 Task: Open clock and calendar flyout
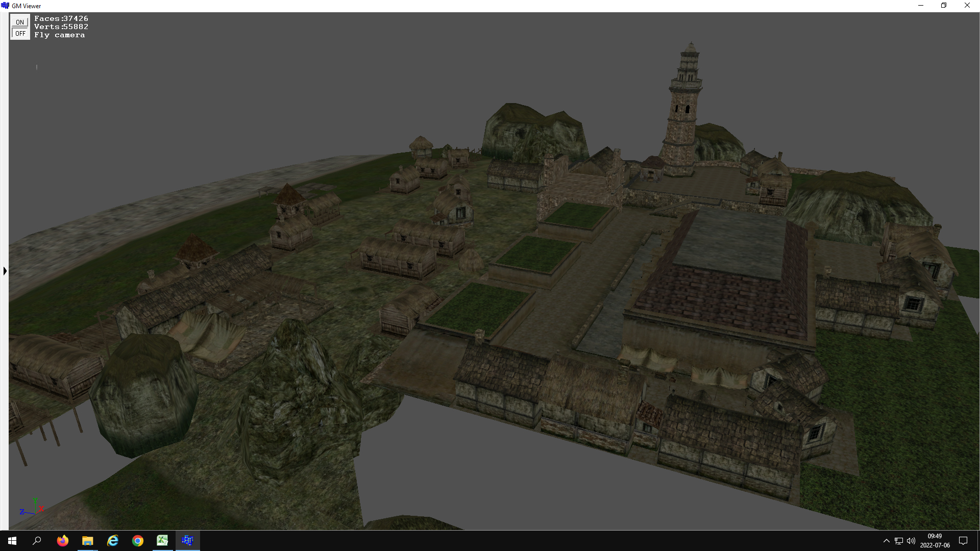935,541
